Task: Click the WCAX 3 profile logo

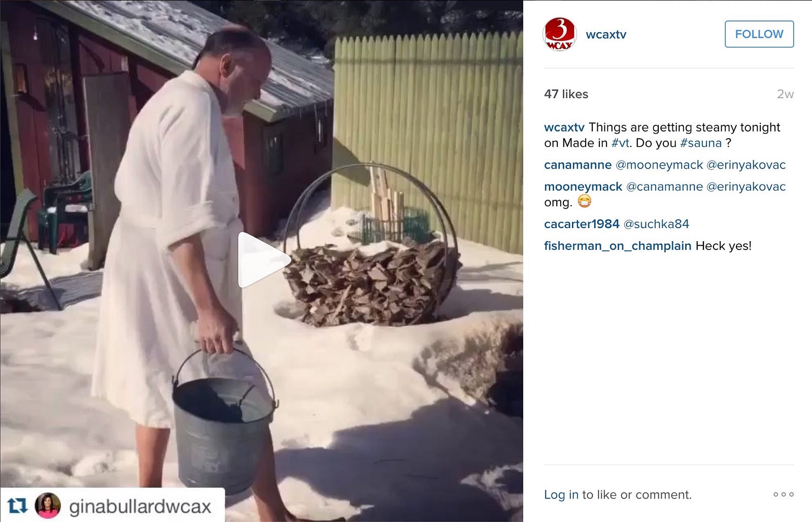Action: point(559,34)
